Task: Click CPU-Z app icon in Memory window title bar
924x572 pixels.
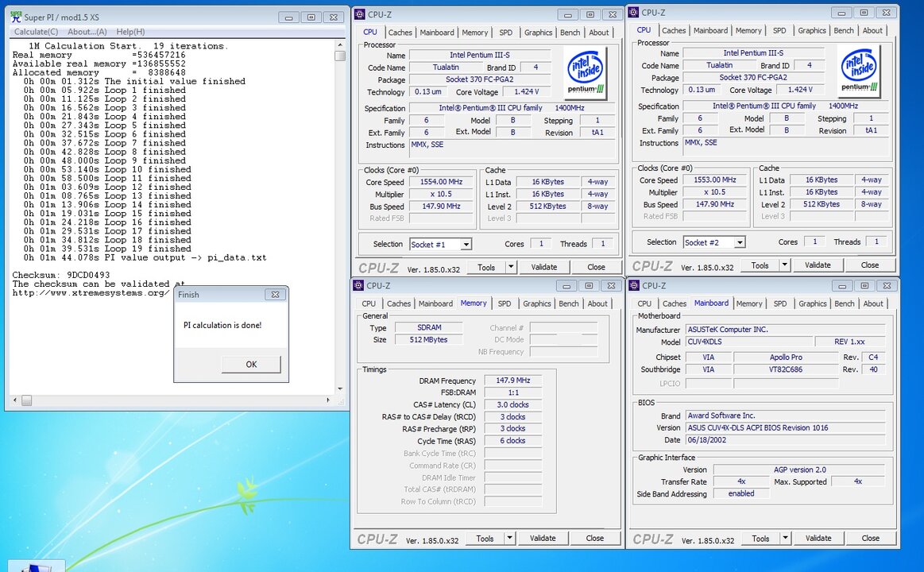Action: pyautogui.click(x=358, y=286)
